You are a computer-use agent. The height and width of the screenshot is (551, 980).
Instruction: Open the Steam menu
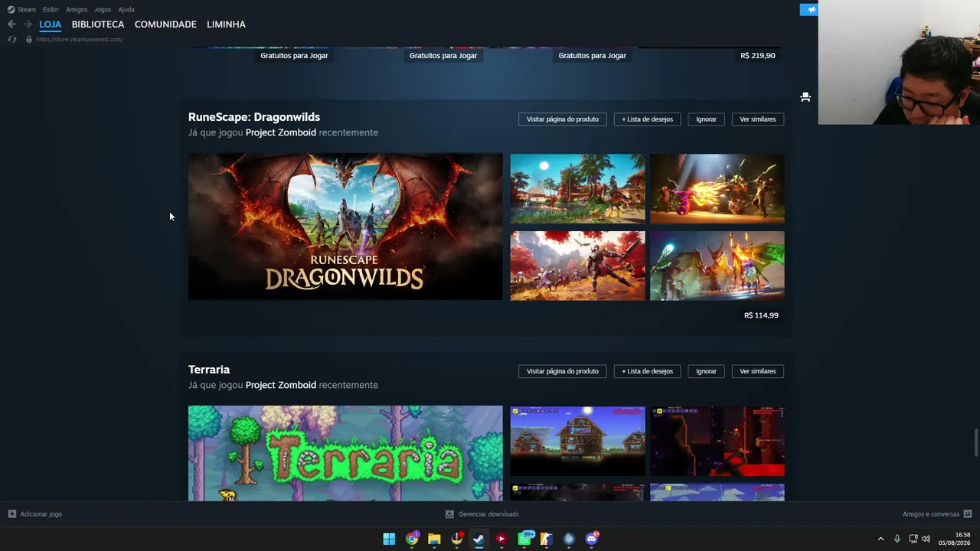point(27,9)
